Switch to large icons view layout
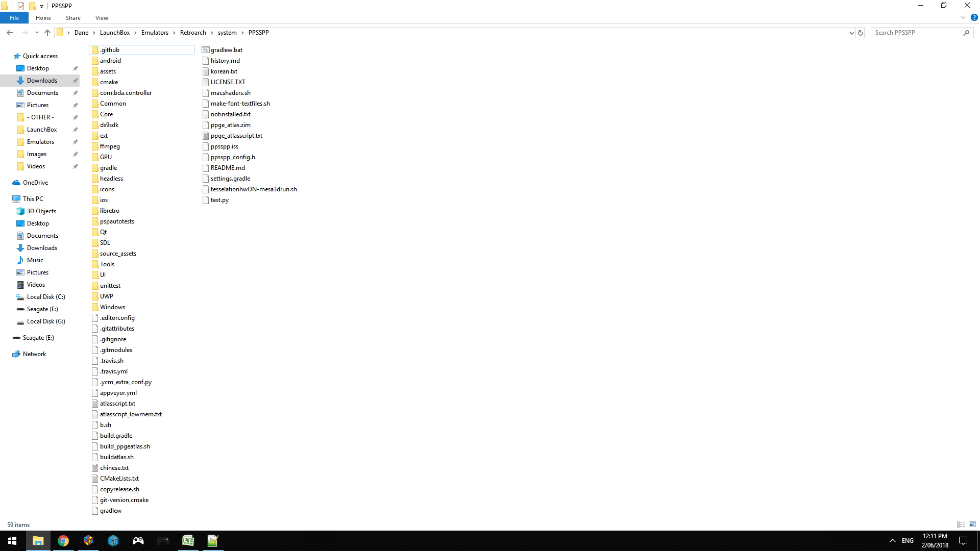980x551 pixels. pyautogui.click(x=972, y=524)
